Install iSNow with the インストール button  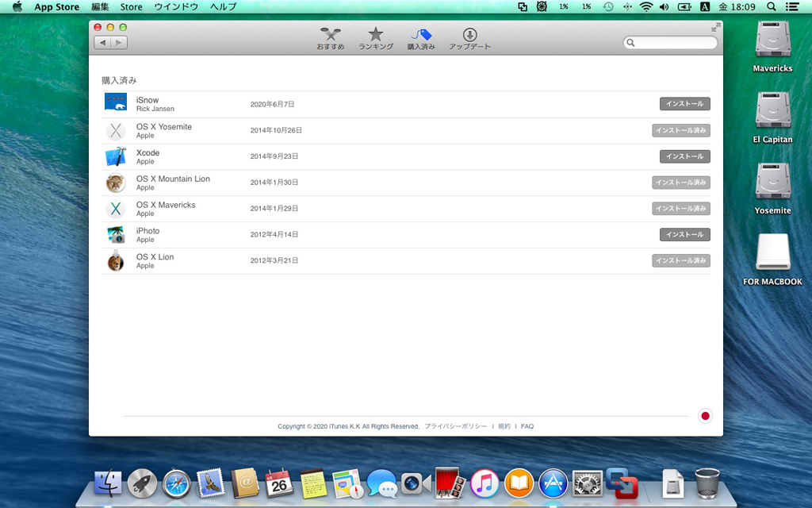pyautogui.click(x=684, y=104)
